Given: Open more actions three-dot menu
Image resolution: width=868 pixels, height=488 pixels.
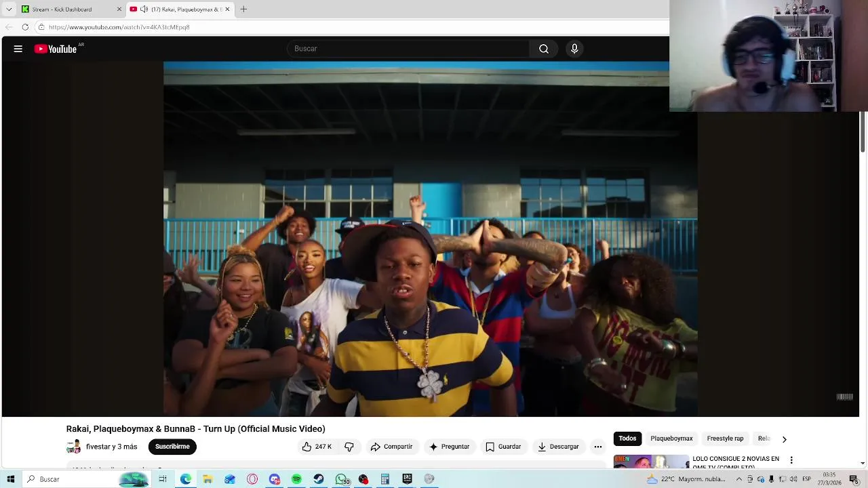Looking at the screenshot, I should tap(597, 447).
